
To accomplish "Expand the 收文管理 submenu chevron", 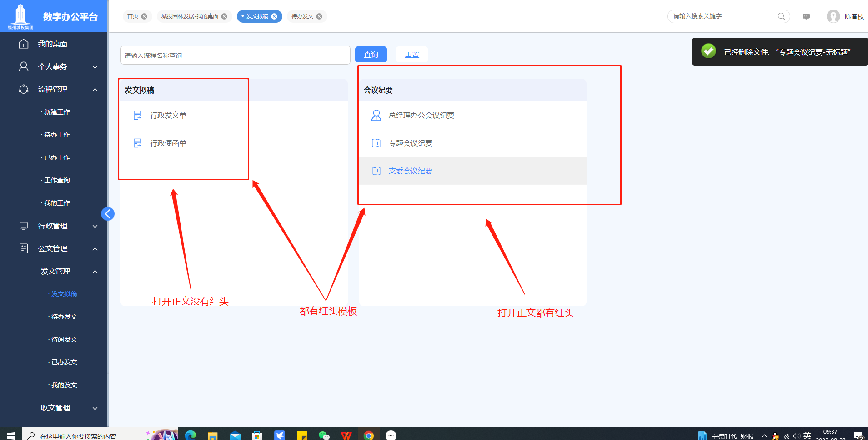I will click(x=95, y=408).
